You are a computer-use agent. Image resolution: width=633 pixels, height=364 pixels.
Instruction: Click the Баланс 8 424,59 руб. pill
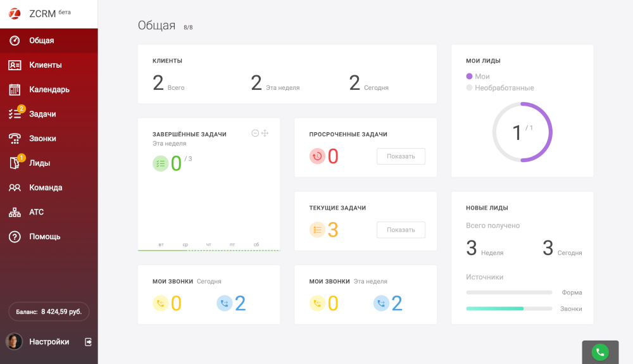pos(49,311)
